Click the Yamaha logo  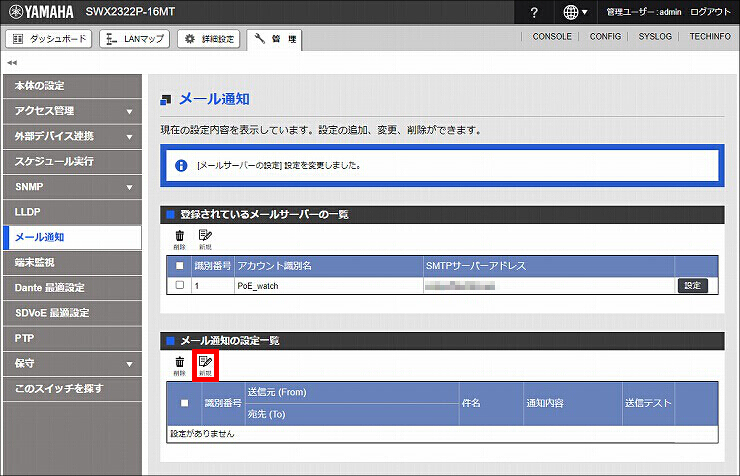pyautogui.click(x=41, y=12)
